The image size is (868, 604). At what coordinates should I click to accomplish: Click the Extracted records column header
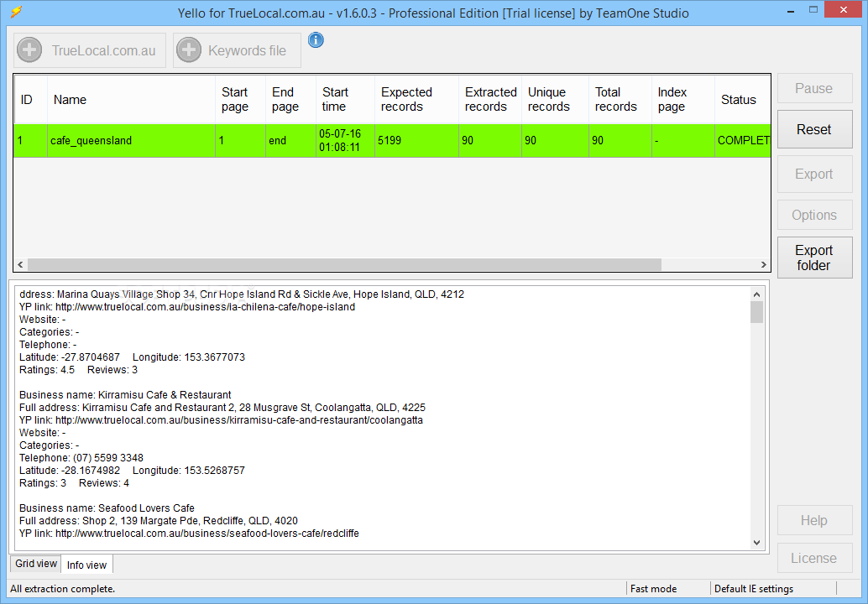click(490, 100)
